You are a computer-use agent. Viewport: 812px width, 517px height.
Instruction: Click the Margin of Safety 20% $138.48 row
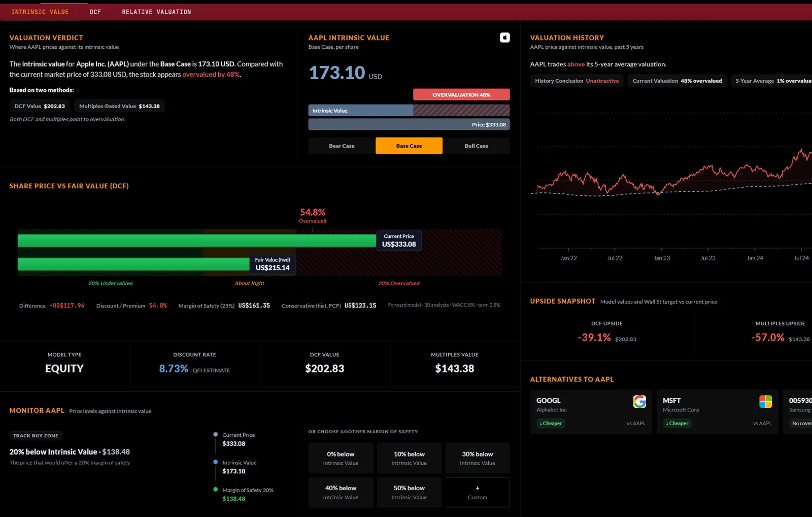click(x=243, y=494)
